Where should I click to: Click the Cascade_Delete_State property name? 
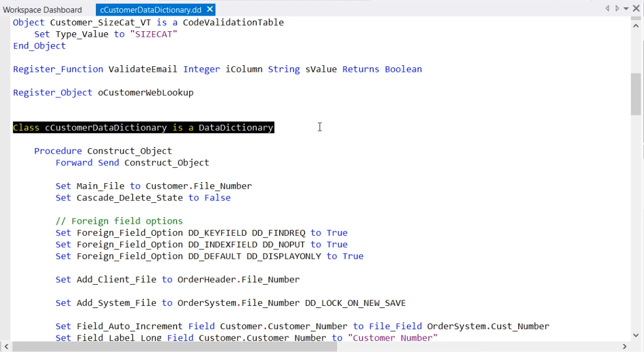click(x=130, y=198)
